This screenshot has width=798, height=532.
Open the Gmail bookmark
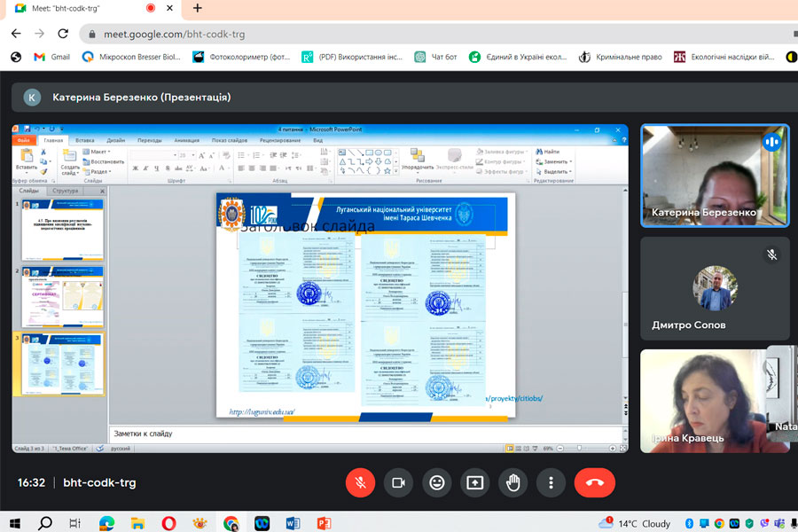click(51, 57)
